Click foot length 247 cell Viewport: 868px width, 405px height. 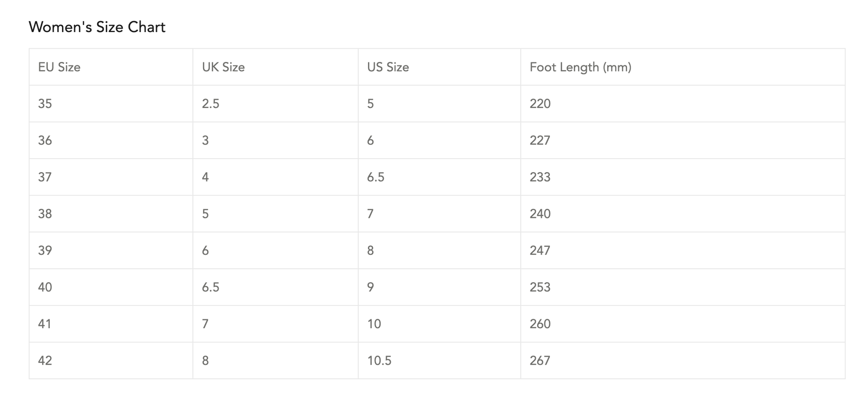click(540, 250)
